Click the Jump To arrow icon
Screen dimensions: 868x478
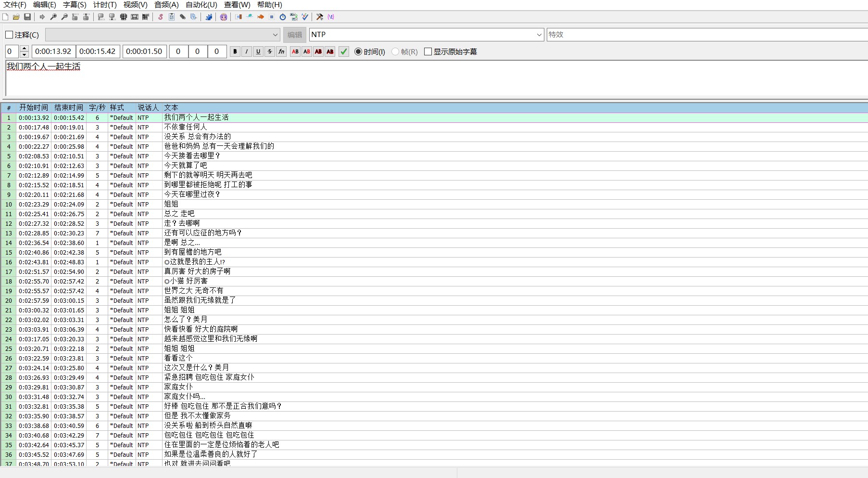[42, 17]
